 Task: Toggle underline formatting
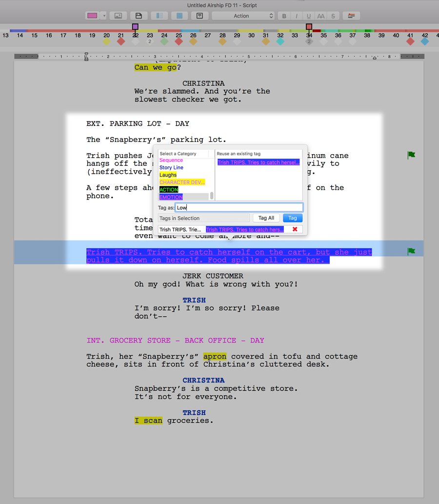point(309,16)
